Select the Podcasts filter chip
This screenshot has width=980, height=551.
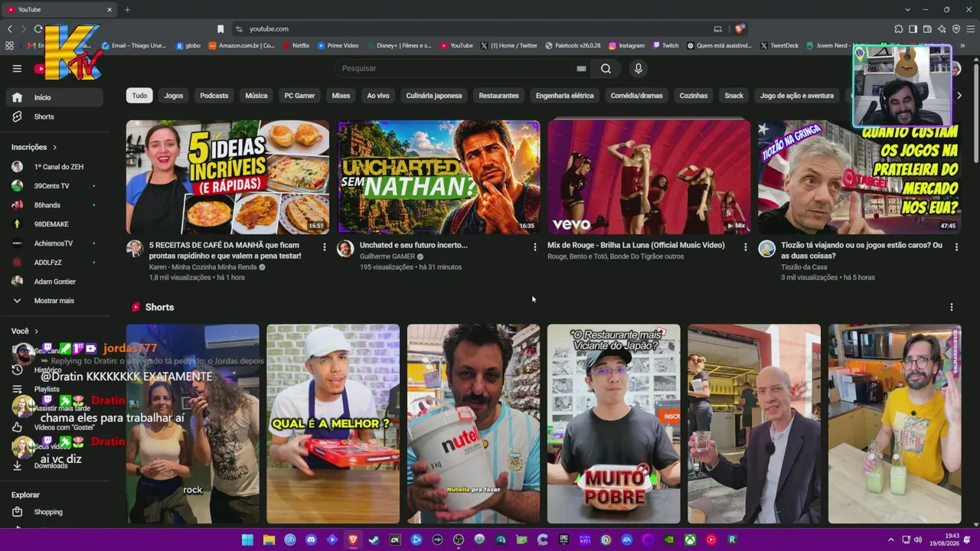[214, 96]
